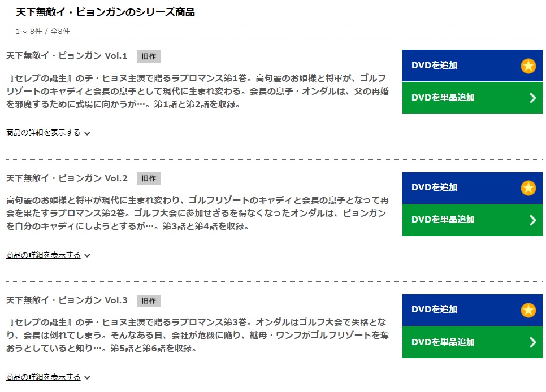Viewport: 546px width, 392px height.
Task: Click the star icon on Vol.1 DVDを追加
Action: 528,66
